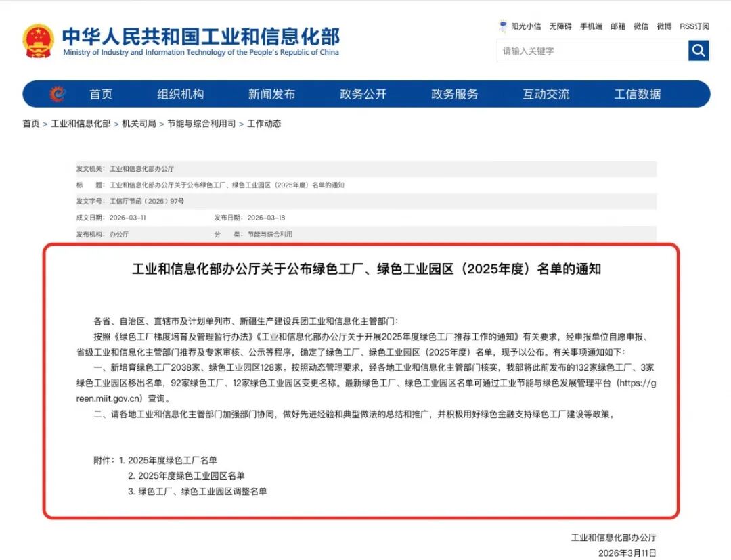Open the 互动交流 section
731x560 pixels.
tap(546, 93)
